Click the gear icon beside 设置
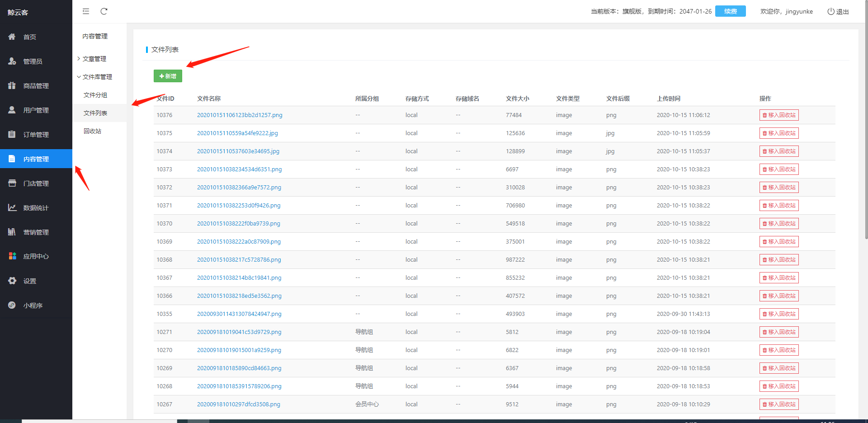868x423 pixels. (x=12, y=281)
